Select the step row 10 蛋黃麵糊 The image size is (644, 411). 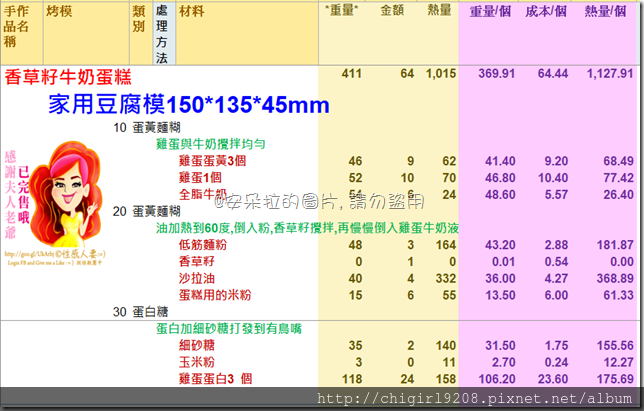coord(147,128)
